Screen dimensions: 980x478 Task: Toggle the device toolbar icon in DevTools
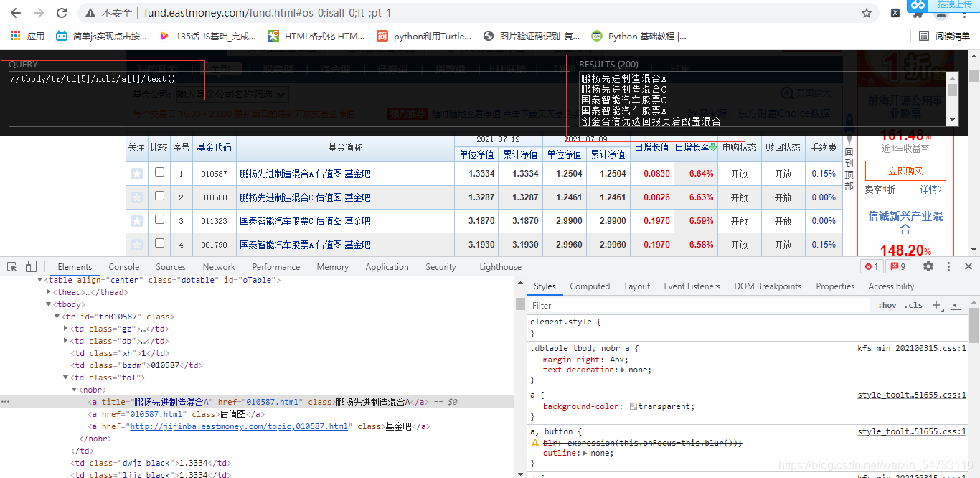click(32, 266)
